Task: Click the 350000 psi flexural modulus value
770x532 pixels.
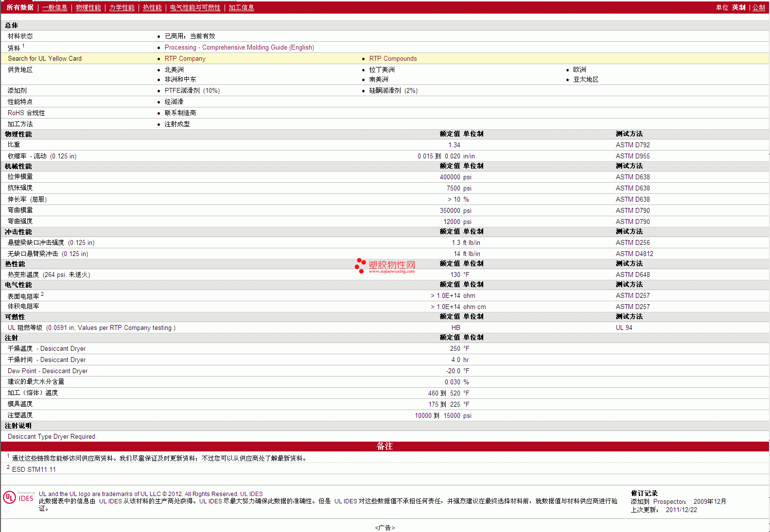Action: pos(455,211)
